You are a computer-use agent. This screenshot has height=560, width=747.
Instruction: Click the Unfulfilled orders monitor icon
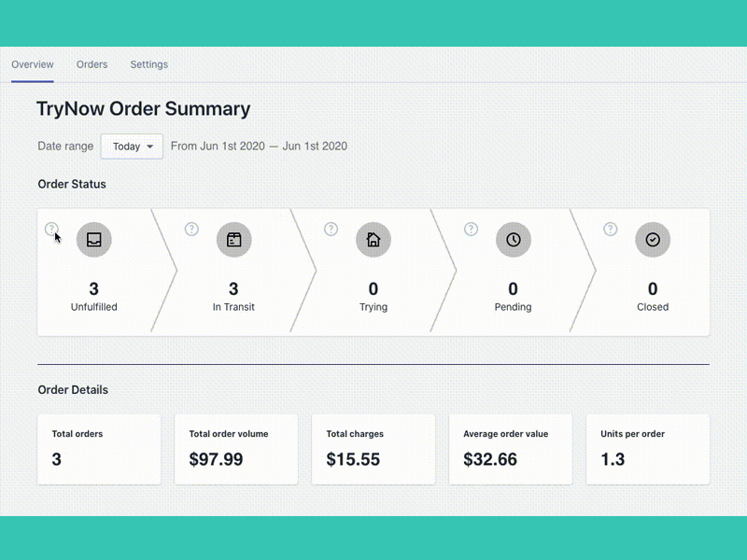pyautogui.click(x=94, y=239)
